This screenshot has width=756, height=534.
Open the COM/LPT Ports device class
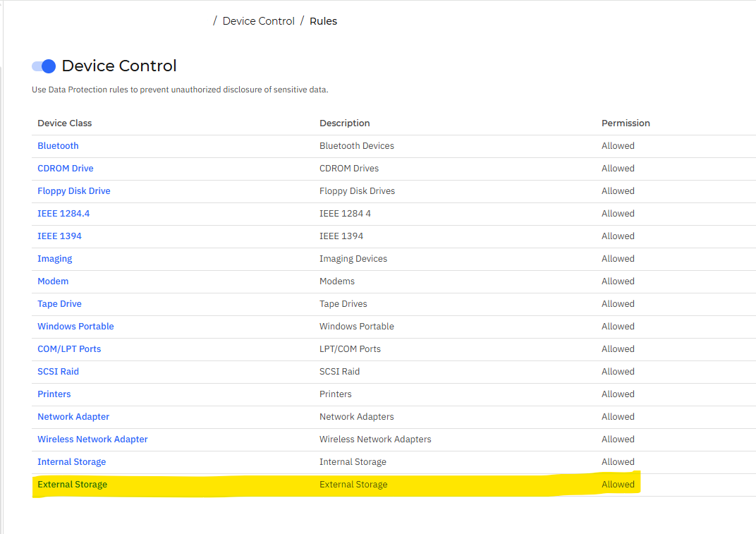(69, 348)
